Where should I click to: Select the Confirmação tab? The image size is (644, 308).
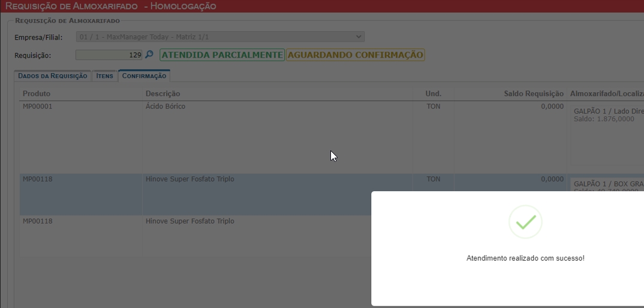[x=144, y=76]
